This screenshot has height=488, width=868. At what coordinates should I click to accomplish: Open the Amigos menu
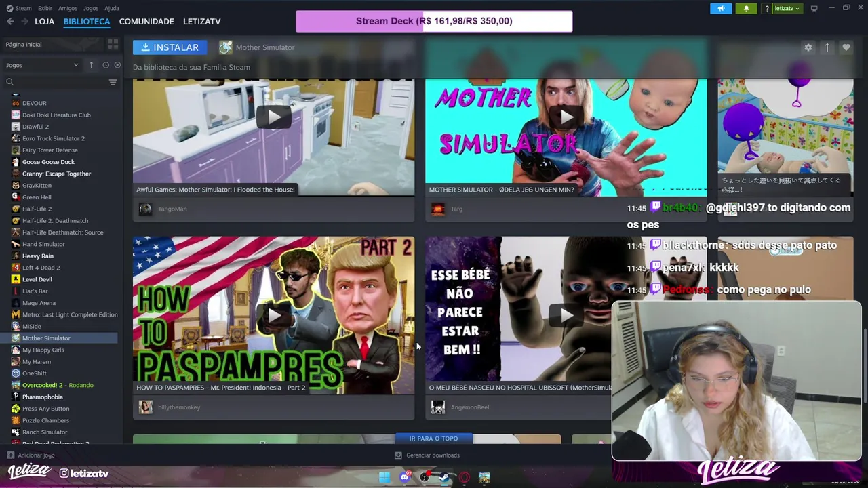tap(68, 8)
